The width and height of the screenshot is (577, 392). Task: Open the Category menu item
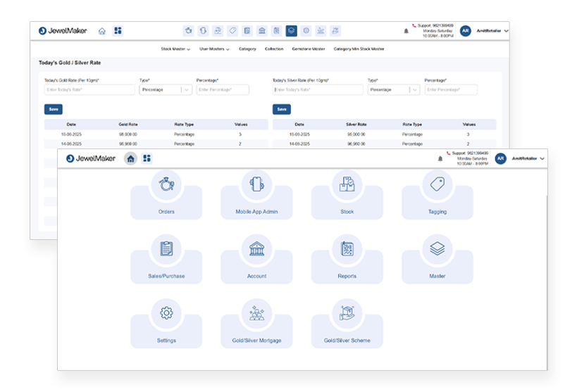247,49
